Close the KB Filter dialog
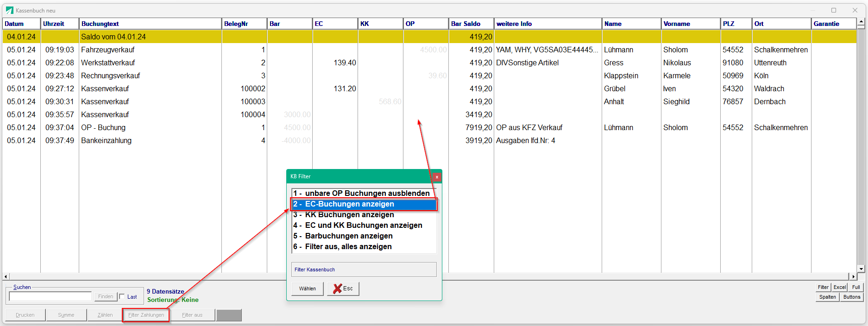This screenshot has width=868, height=326. 437,177
